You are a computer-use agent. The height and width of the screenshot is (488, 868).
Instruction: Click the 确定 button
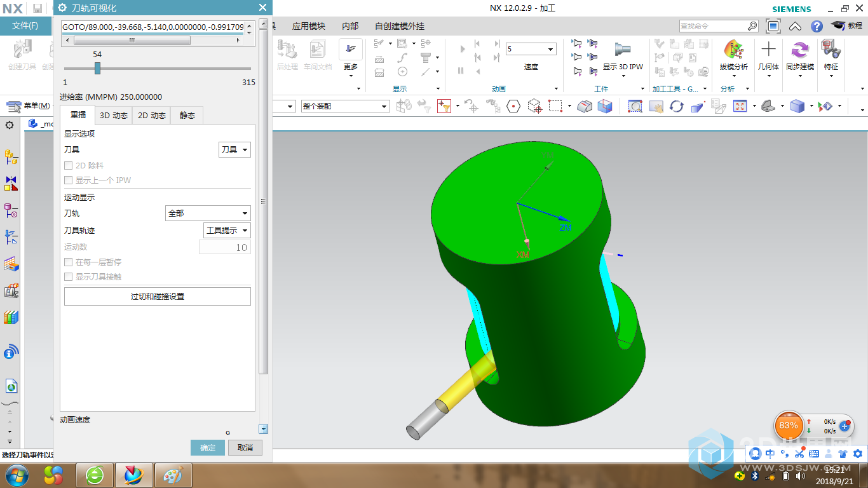coord(208,447)
